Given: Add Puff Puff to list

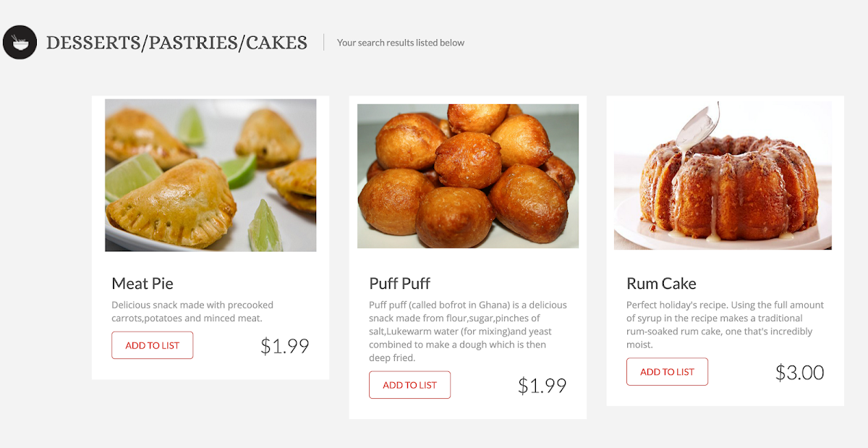Looking at the screenshot, I should (409, 385).
